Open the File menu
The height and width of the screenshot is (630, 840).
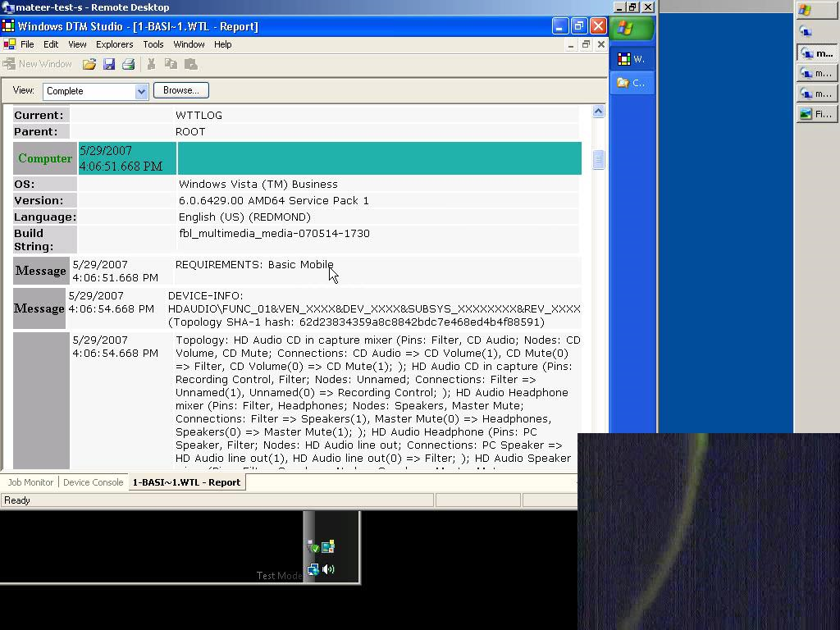tap(27, 44)
